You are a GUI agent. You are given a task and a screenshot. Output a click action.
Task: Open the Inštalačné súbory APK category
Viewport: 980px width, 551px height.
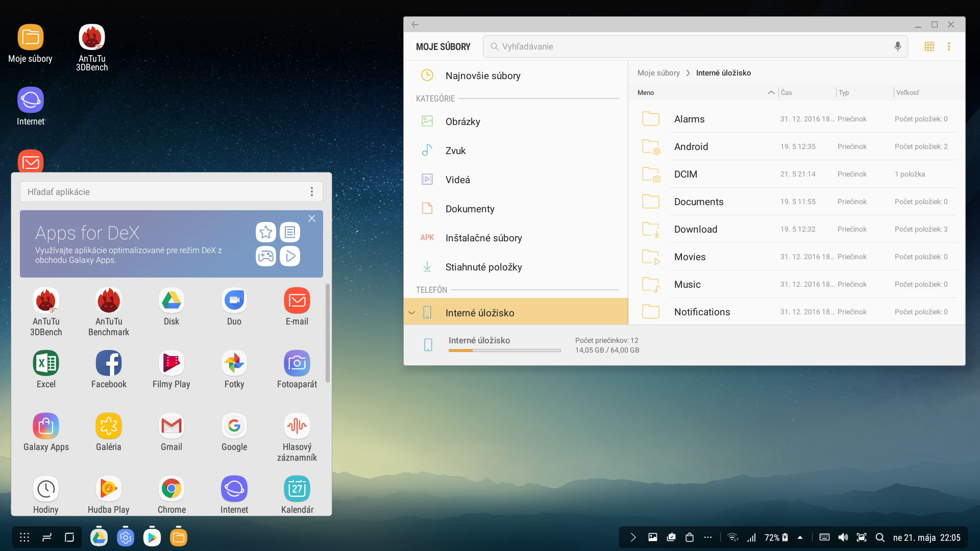tap(483, 238)
